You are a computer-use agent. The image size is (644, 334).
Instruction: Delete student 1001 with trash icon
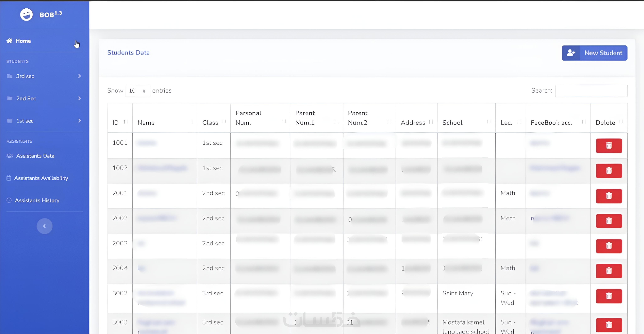click(x=609, y=146)
